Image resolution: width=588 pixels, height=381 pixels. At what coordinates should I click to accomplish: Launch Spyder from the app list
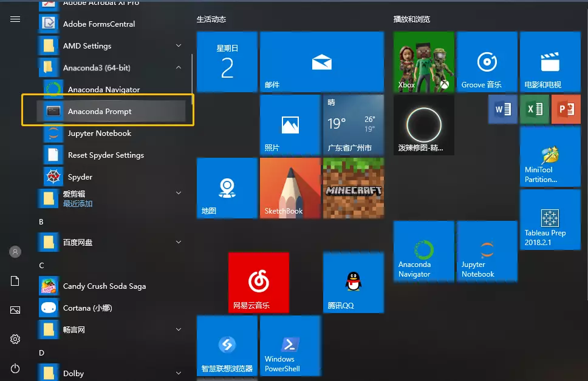click(x=111, y=177)
